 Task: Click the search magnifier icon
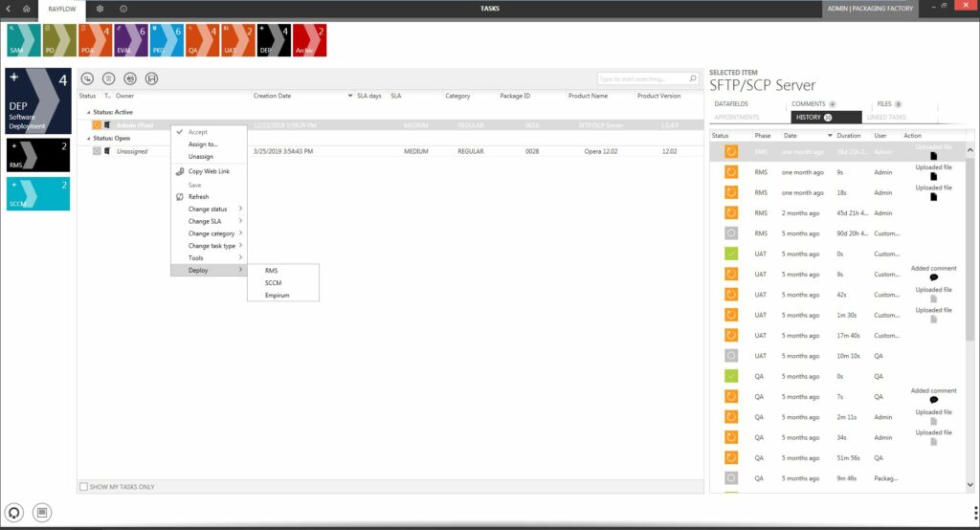(693, 78)
